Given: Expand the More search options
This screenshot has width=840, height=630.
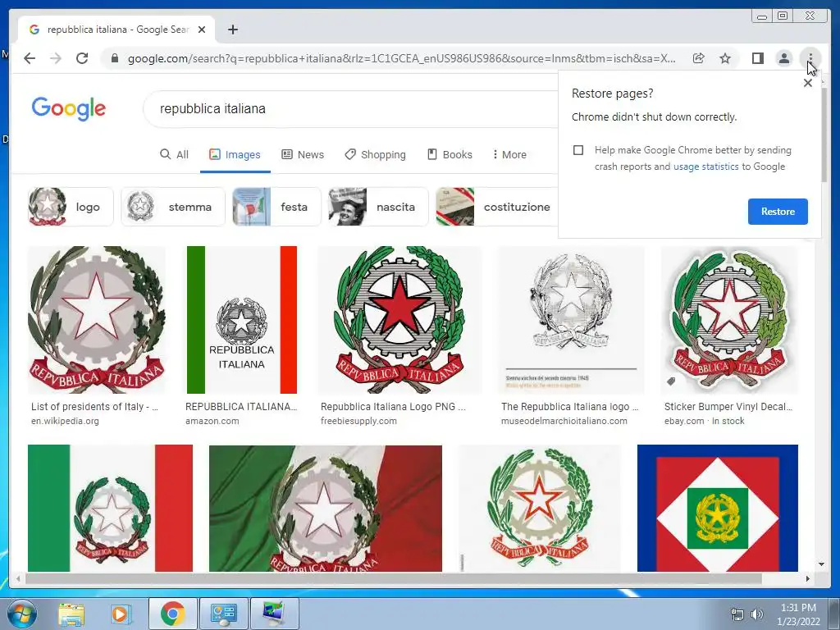Looking at the screenshot, I should (x=509, y=155).
